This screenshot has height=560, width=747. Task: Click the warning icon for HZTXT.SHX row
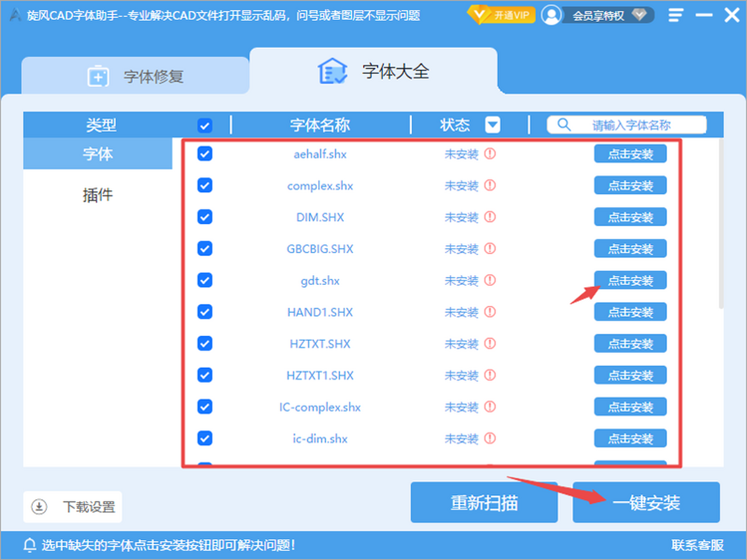490,343
